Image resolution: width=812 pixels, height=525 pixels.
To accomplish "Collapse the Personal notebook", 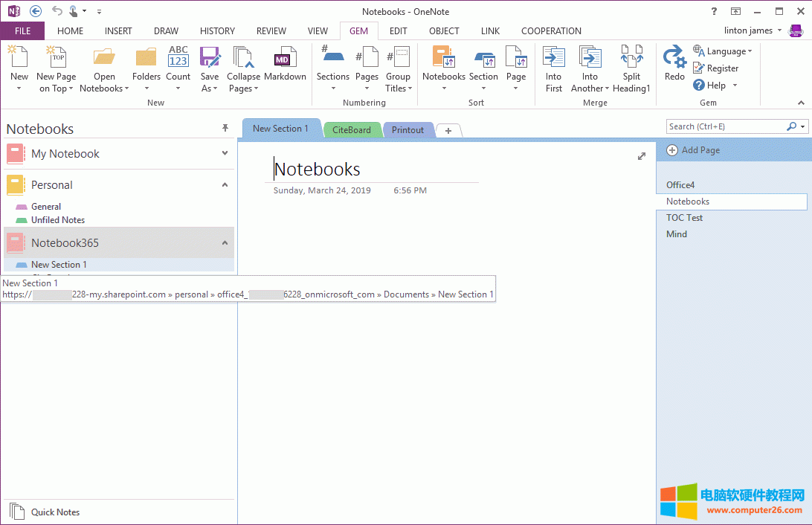I will pos(225,184).
